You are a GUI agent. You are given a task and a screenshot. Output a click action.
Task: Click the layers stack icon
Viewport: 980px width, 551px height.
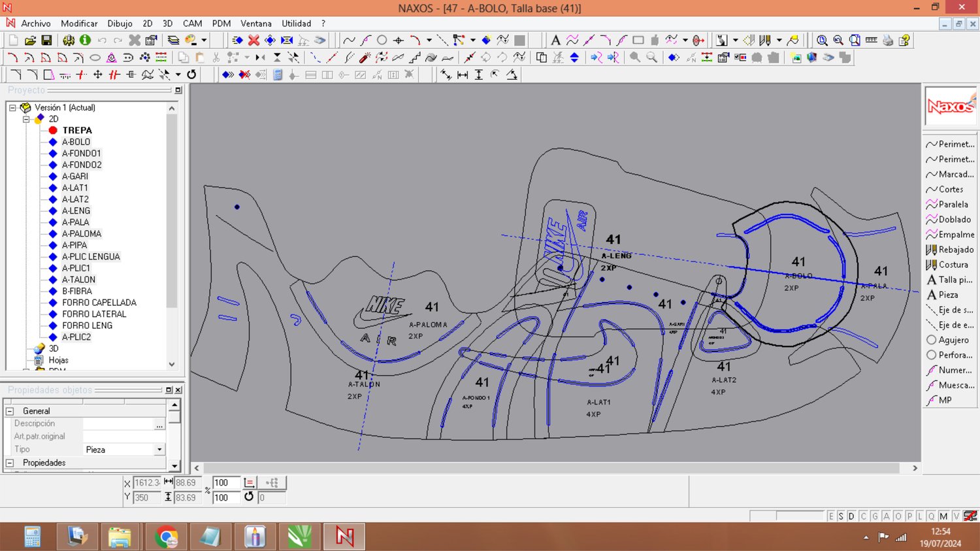pos(173,41)
